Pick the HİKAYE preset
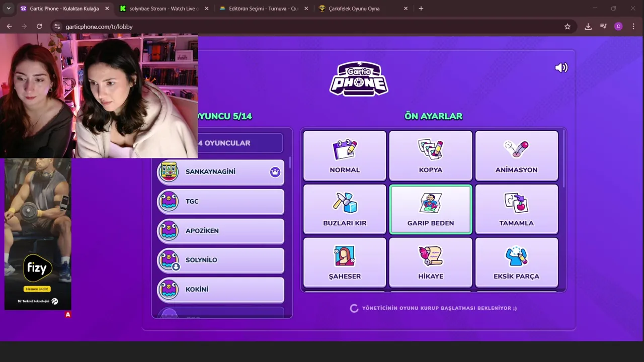This screenshot has width=644, height=362. pos(431,262)
